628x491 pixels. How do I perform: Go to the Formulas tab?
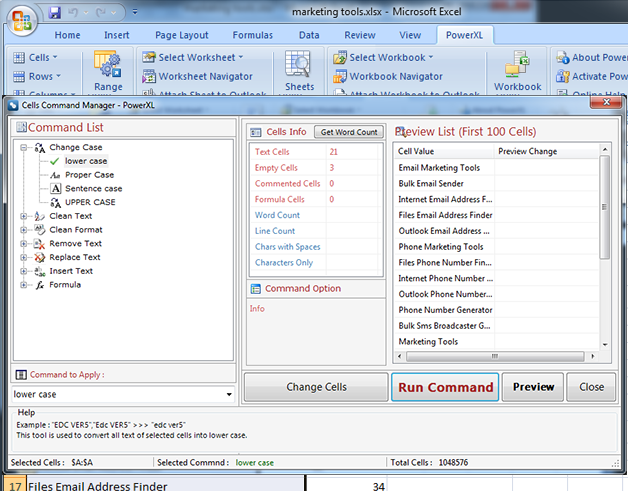click(252, 35)
